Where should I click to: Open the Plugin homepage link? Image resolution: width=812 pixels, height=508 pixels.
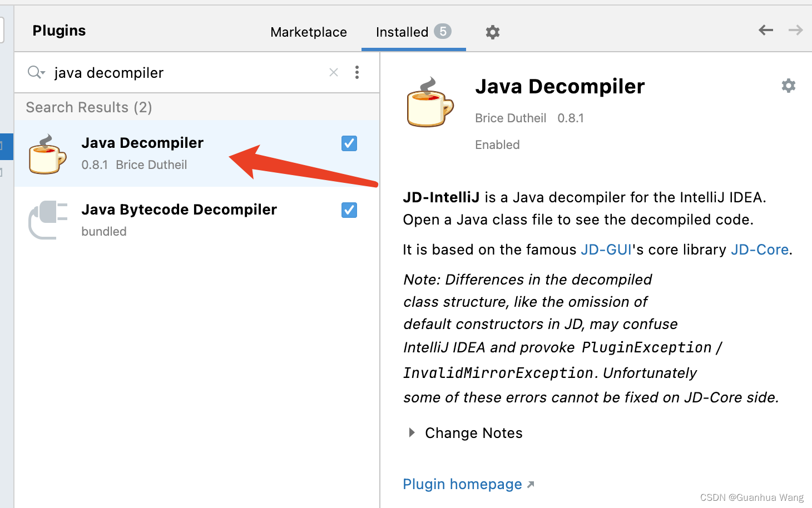click(x=463, y=484)
